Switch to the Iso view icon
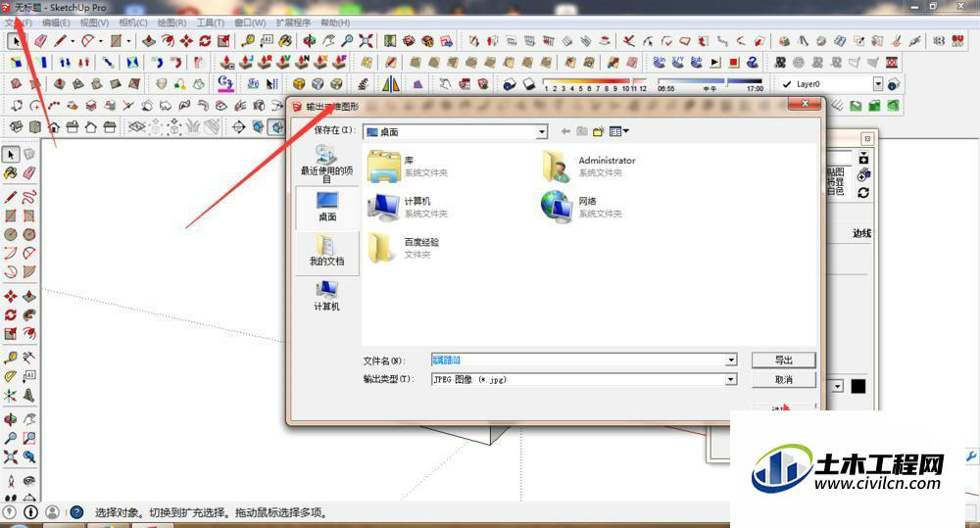The width and height of the screenshot is (980, 528). 17,127
